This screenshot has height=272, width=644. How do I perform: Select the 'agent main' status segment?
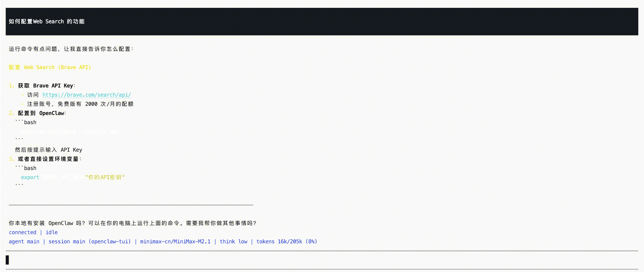coord(24,241)
